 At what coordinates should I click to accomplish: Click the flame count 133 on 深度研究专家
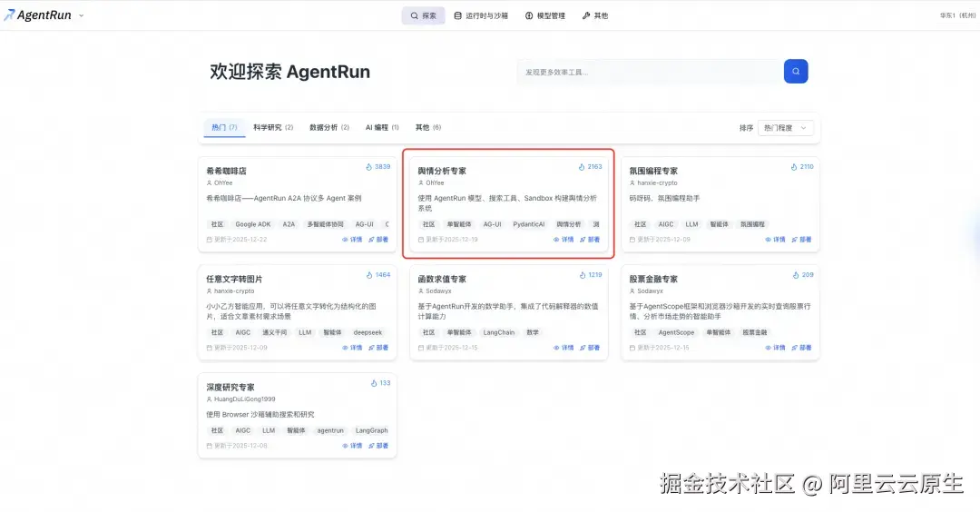380,383
